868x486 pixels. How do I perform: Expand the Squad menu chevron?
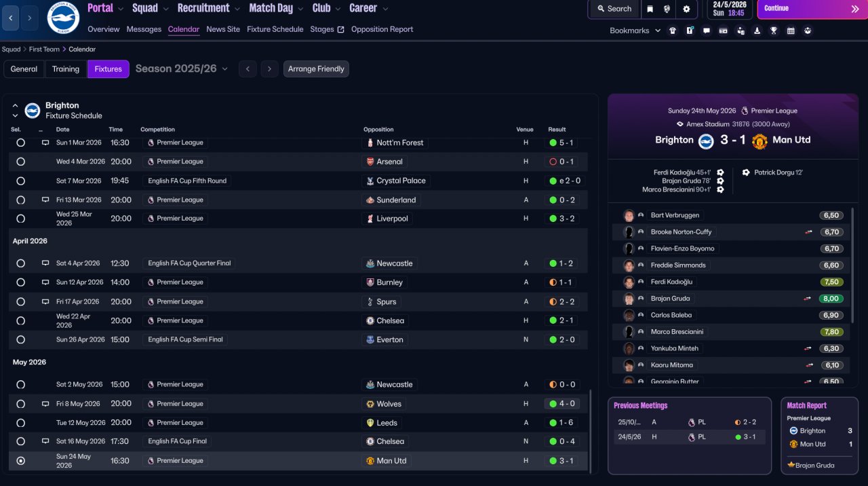165,9
